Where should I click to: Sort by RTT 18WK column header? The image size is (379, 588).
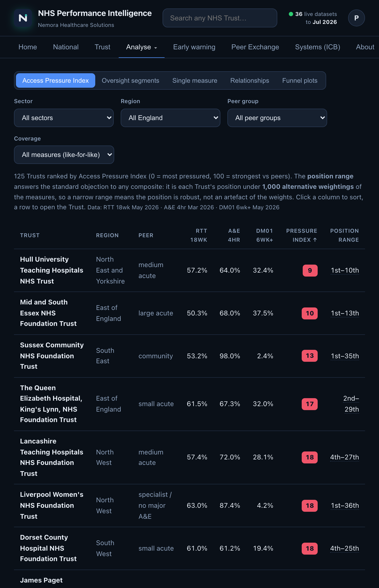coord(199,235)
